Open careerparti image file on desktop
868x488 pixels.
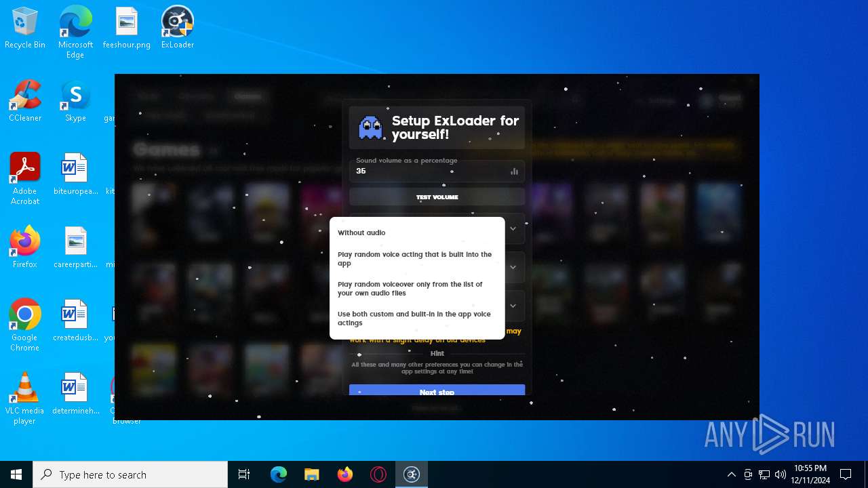click(75, 248)
